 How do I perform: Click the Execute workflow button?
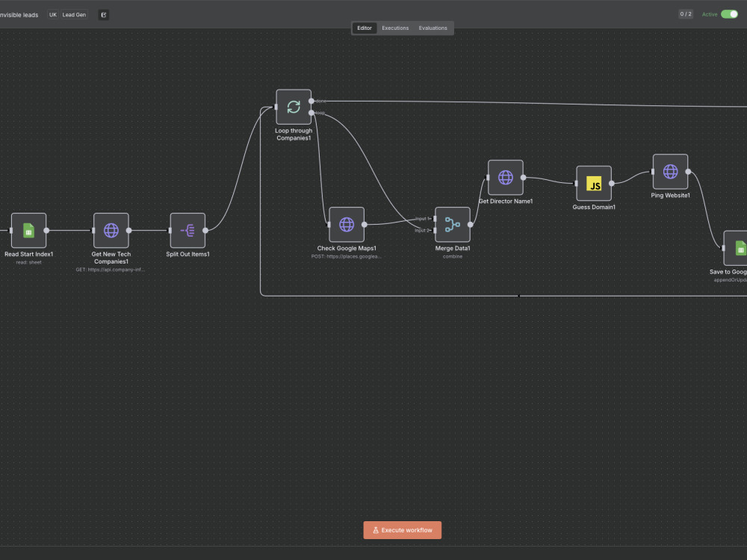pos(402,530)
